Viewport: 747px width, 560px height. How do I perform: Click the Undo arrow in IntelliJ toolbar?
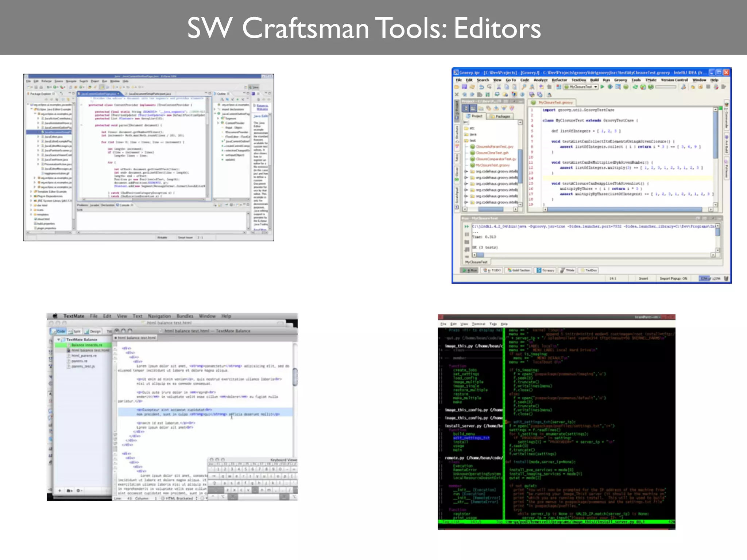click(x=481, y=87)
